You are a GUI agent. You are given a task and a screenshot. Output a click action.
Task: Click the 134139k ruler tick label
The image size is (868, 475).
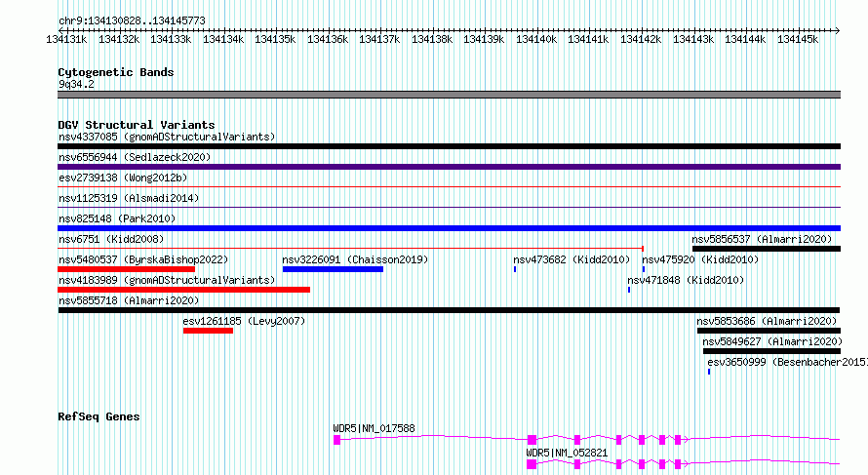coord(484,39)
